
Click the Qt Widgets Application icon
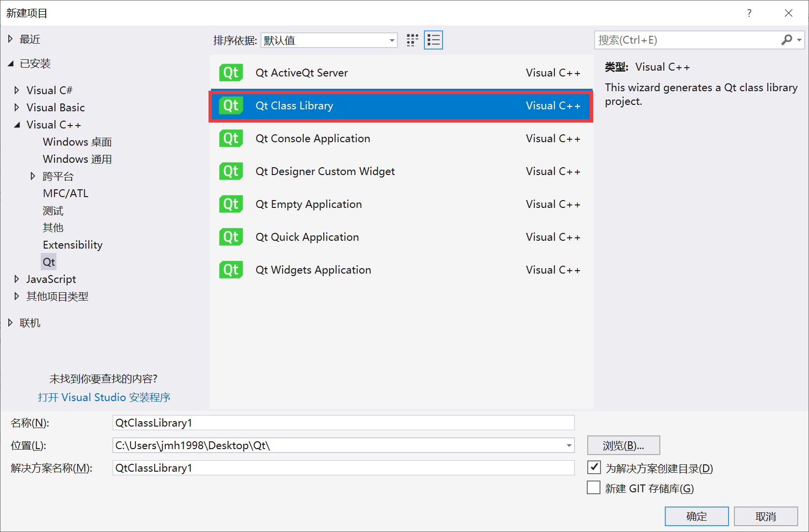231,270
